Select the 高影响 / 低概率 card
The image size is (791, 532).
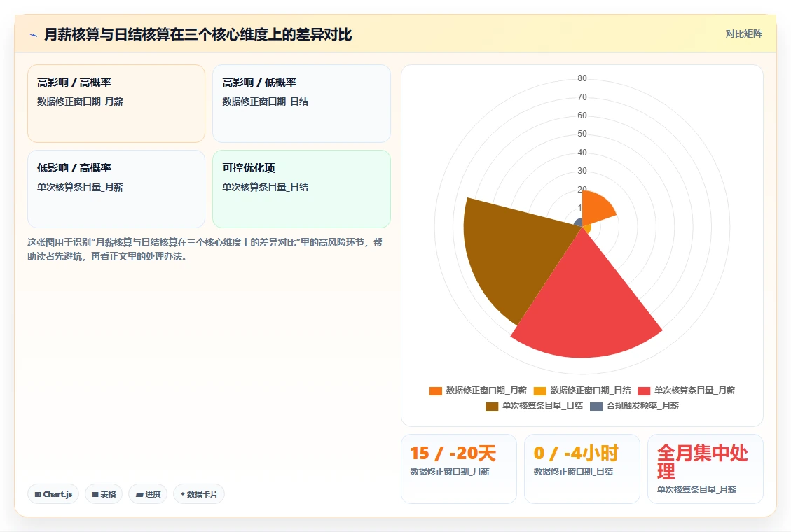(301, 104)
